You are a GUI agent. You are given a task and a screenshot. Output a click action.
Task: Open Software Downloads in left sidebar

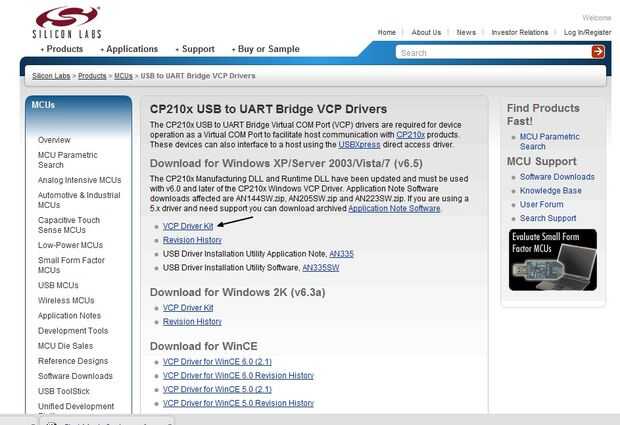click(75, 376)
